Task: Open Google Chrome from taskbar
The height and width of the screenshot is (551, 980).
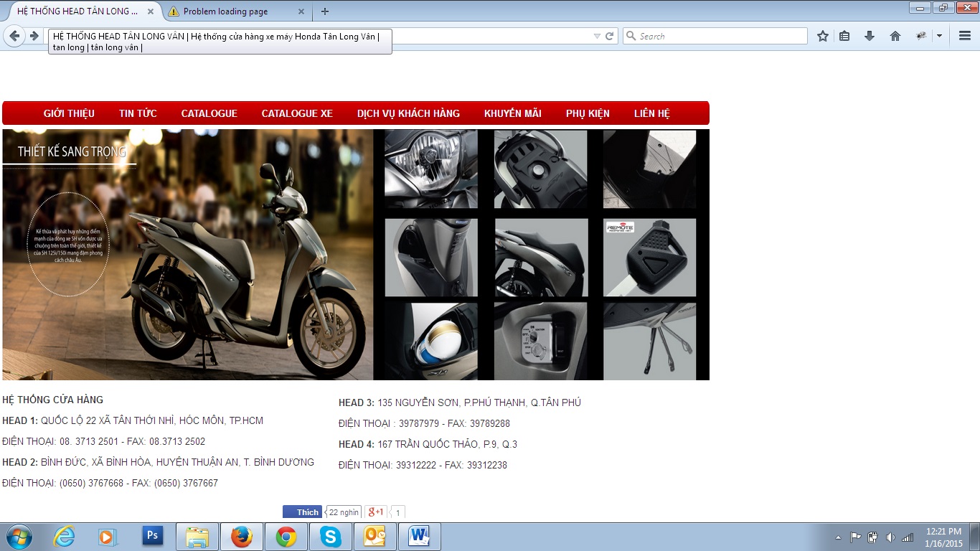Action: 286,537
